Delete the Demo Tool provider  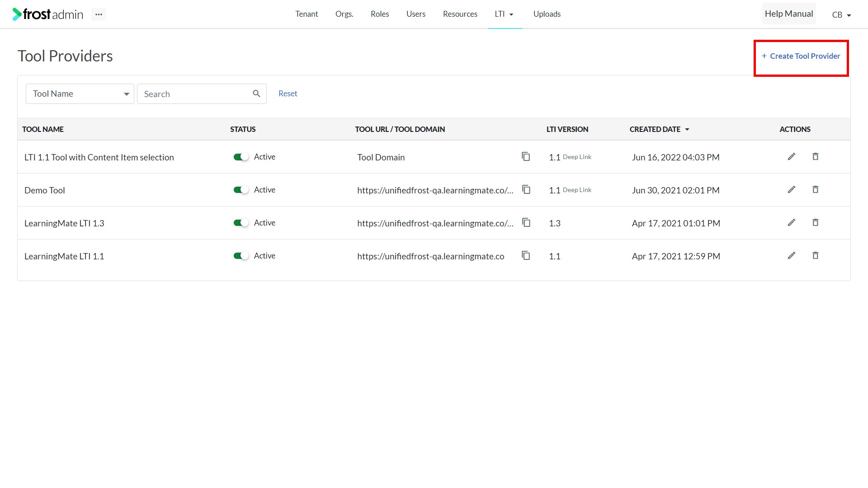coord(816,189)
